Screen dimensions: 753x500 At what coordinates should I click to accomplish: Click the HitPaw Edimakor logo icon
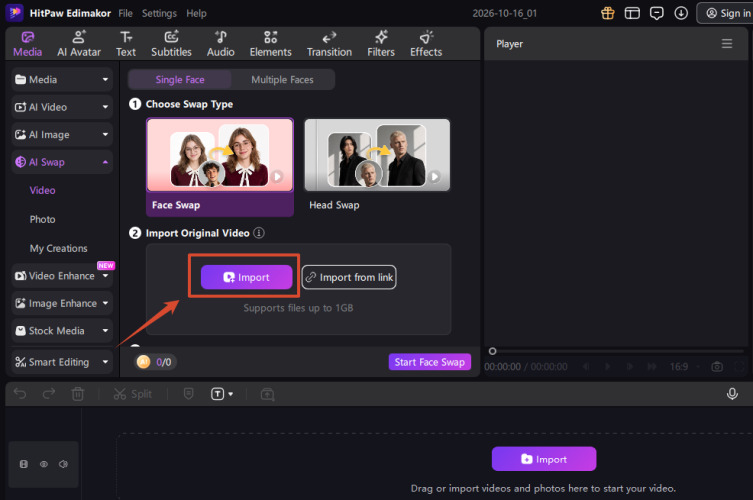(x=15, y=13)
